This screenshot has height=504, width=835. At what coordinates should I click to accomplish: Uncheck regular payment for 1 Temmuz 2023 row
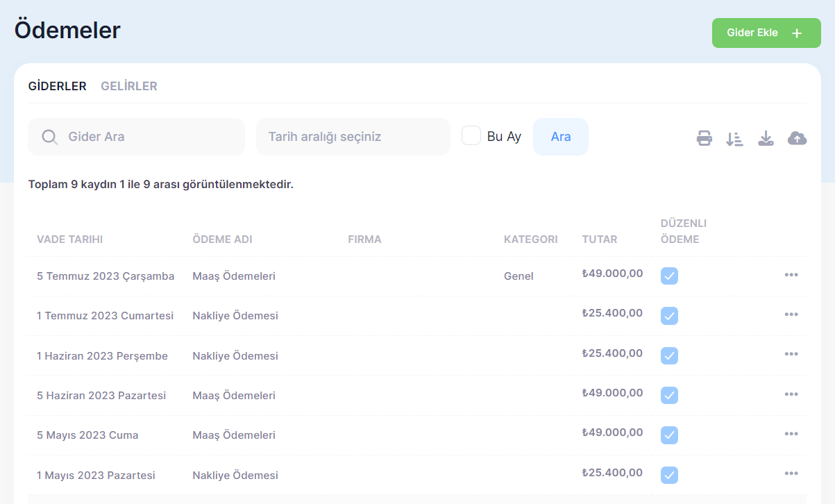(669, 316)
